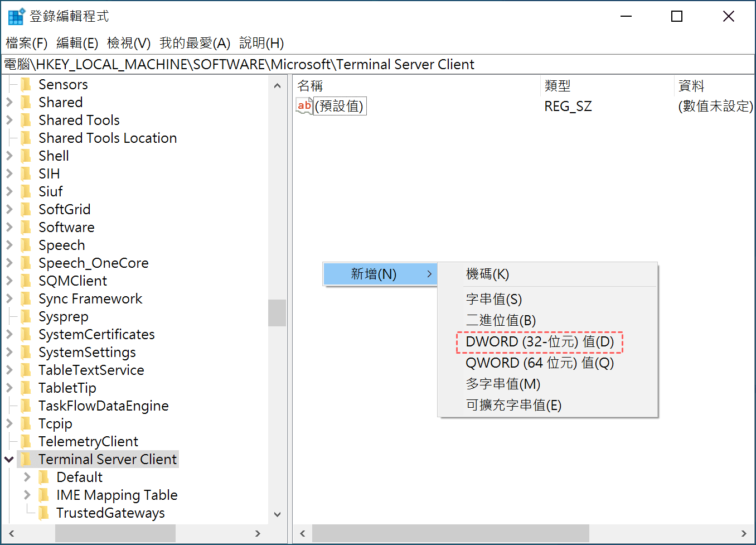Screen dimensions: 756x545
Task: Click the Sensors folder icon
Action: (x=26, y=85)
